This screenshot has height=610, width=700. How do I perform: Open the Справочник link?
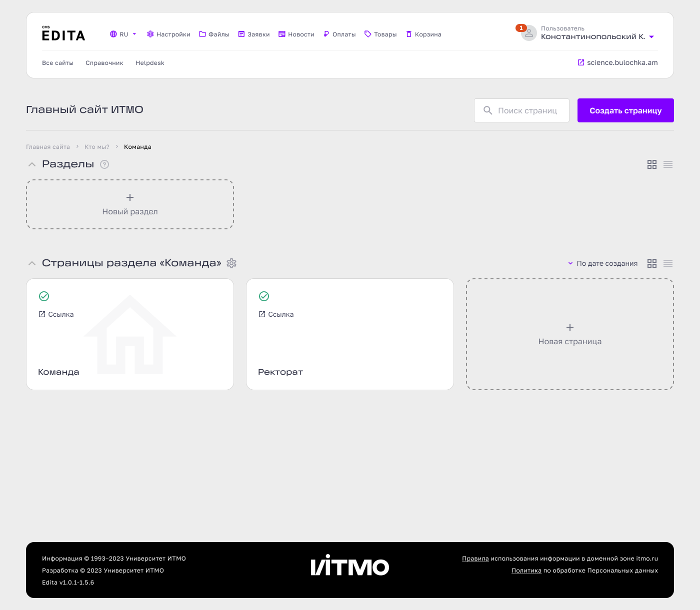[104, 63]
